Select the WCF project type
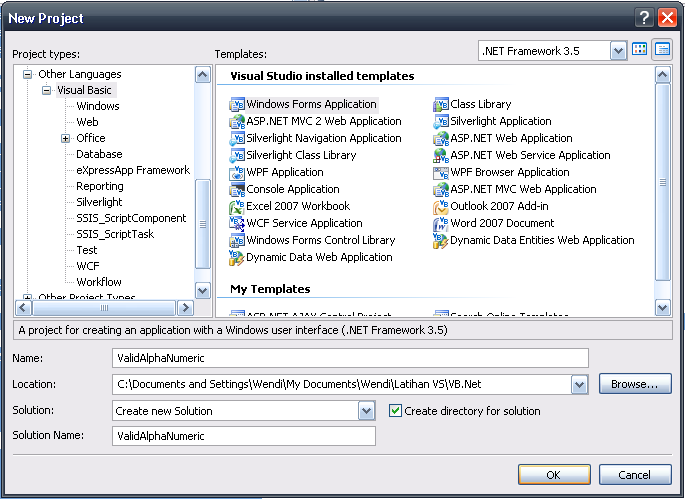 (88, 266)
